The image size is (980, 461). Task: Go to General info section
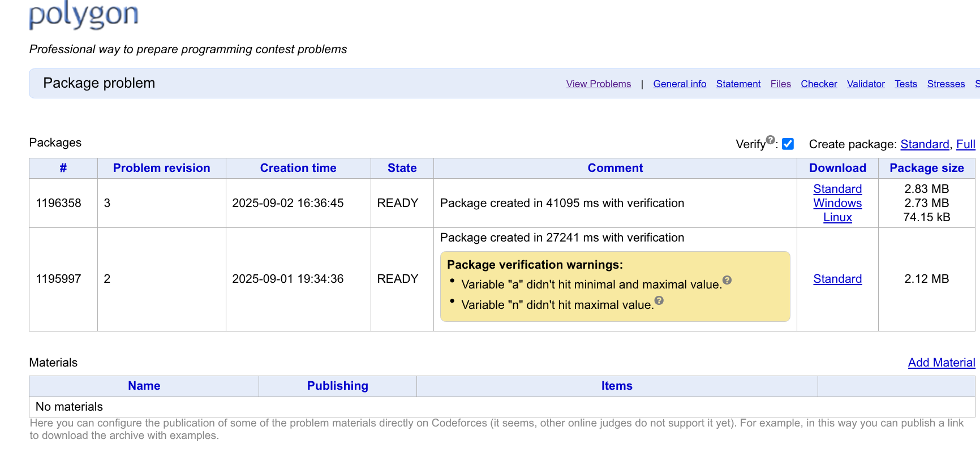(680, 84)
